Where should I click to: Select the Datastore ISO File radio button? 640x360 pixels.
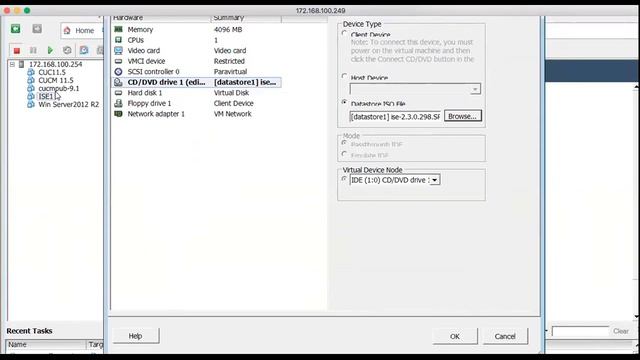tap(344, 102)
